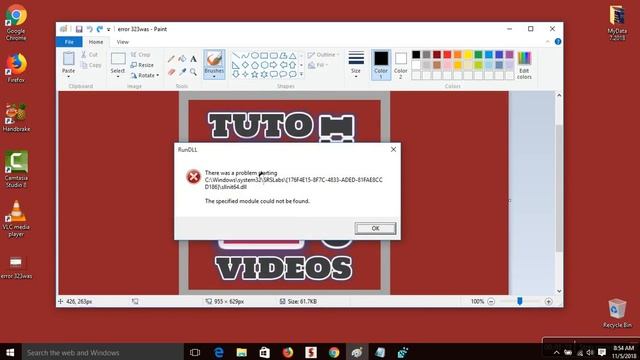
Task: Open Edit colors dialog
Action: coord(524,64)
